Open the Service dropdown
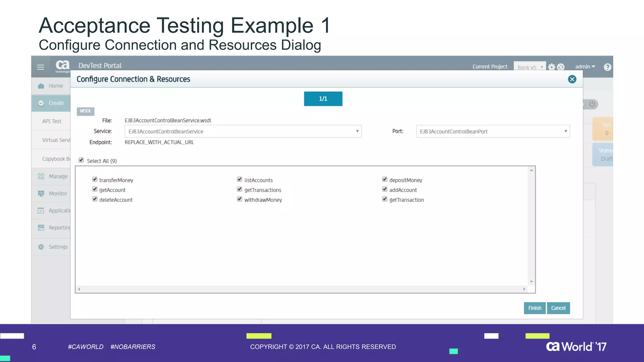This screenshot has height=362, width=644. [x=243, y=131]
